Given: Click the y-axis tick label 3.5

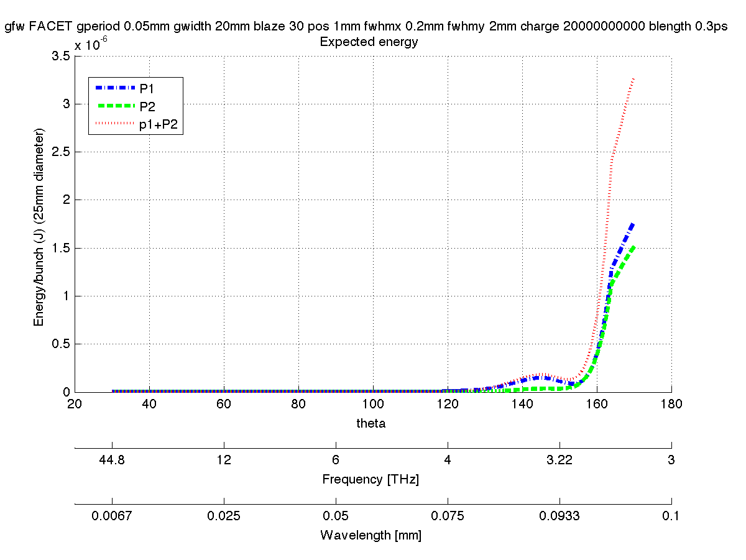Looking at the screenshot, I should click(60, 56).
